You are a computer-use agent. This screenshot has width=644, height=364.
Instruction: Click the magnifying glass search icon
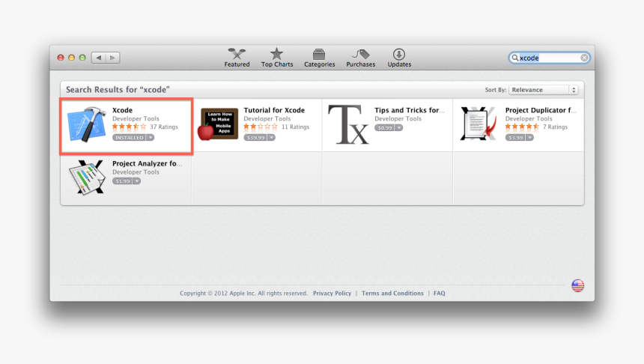click(x=514, y=58)
